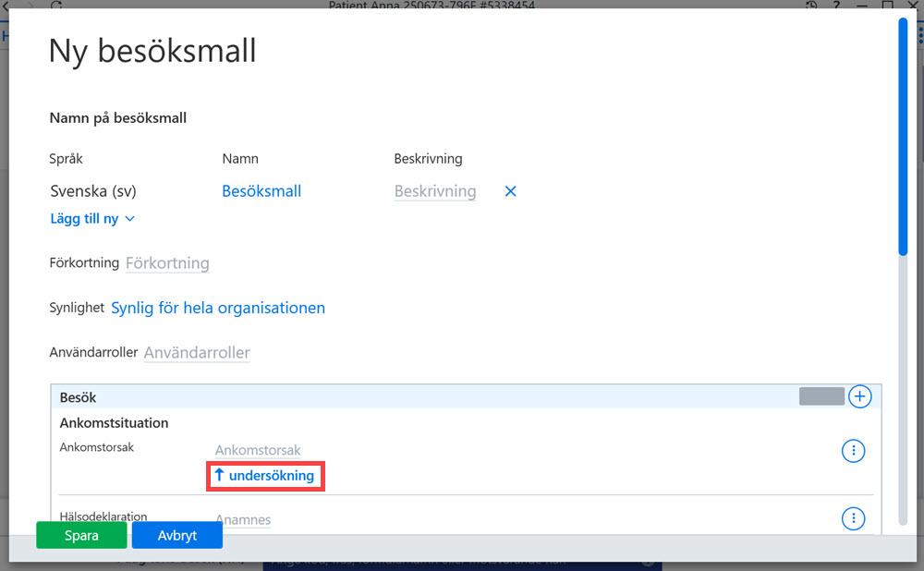Toggle the gray switch in Besök header
The image size is (924, 571).
pyautogui.click(x=821, y=396)
